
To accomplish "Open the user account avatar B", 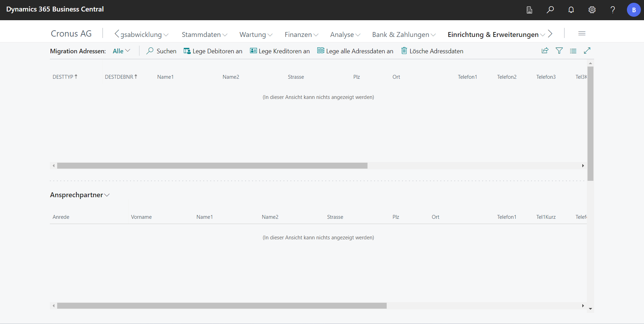I will (x=634, y=10).
